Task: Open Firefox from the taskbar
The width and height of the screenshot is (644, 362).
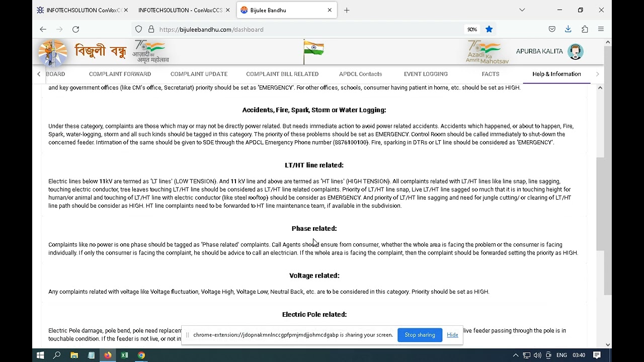Action: point(108,355)
